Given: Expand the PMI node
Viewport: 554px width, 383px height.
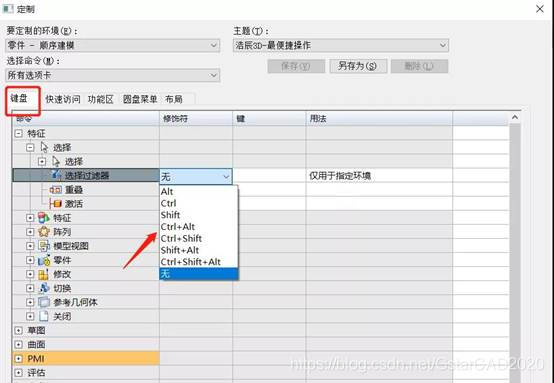Looking at the screenshot, I should (x=18, y=359).
